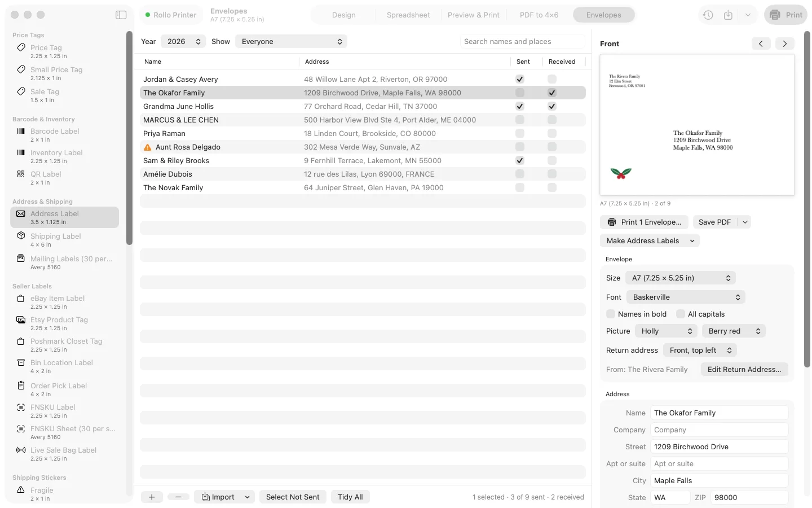This screenshot has width=812, height=508.
Task: Uncheck Sent for Jordan & Casey Avery
Action: [x=520, y=79]
